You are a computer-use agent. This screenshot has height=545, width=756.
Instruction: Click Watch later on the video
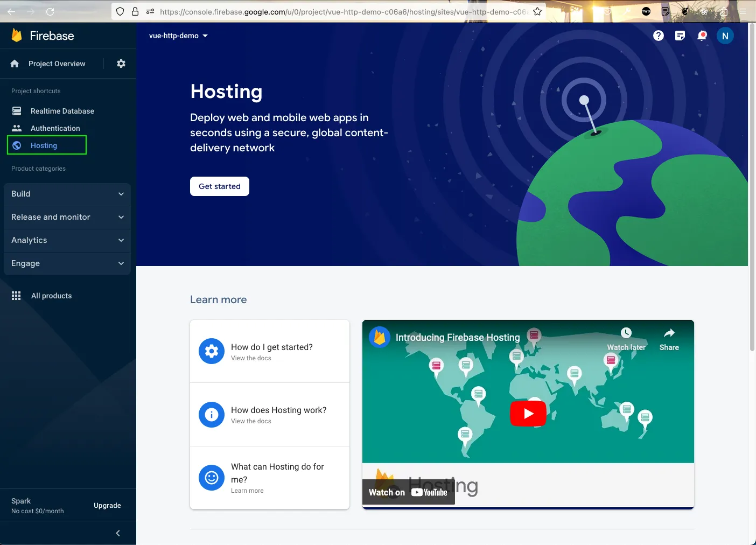click(626, 339)
